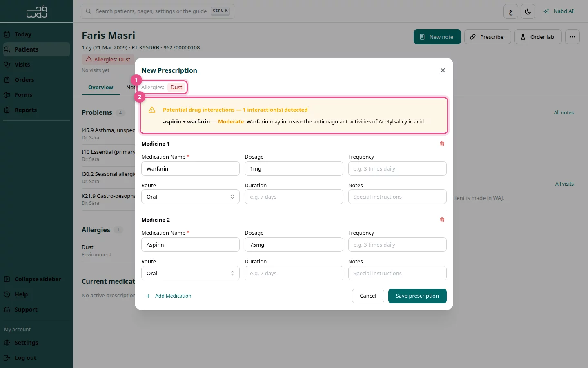Open the more options ellipsis menu

572,37
